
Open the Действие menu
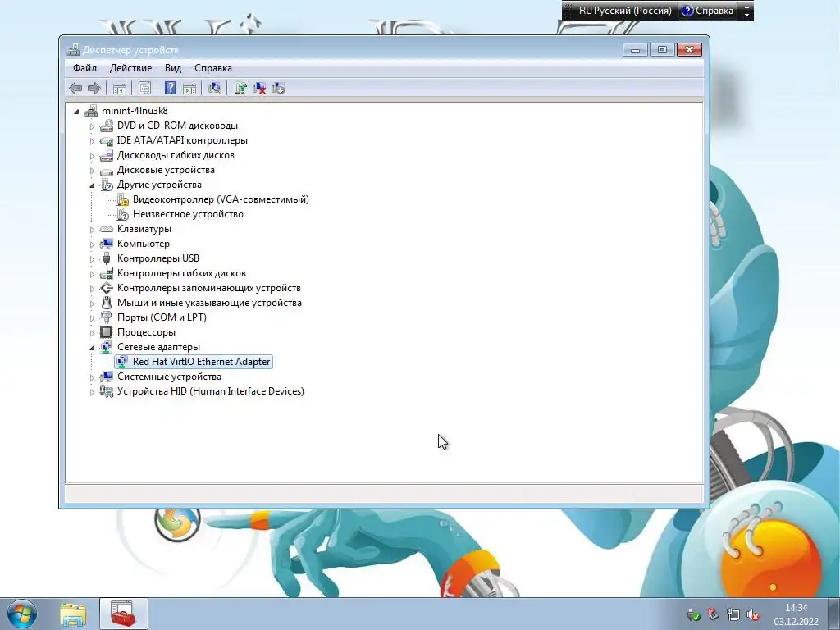point(130,68)
